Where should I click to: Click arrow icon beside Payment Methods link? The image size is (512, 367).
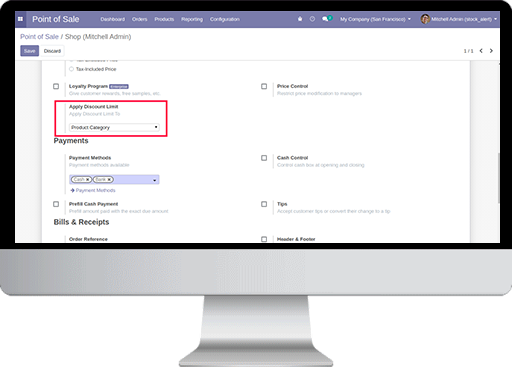point(72,190)
